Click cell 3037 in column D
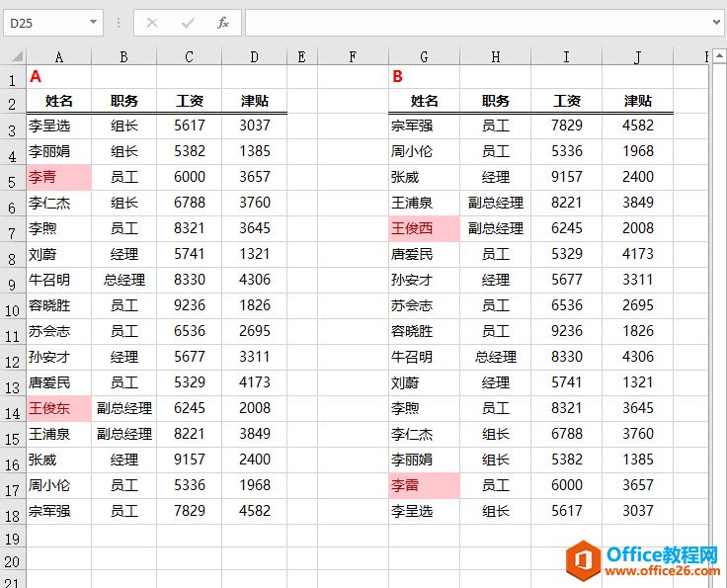Image resolution: width=727 pixels, height=588 pixels. [255, 126]
